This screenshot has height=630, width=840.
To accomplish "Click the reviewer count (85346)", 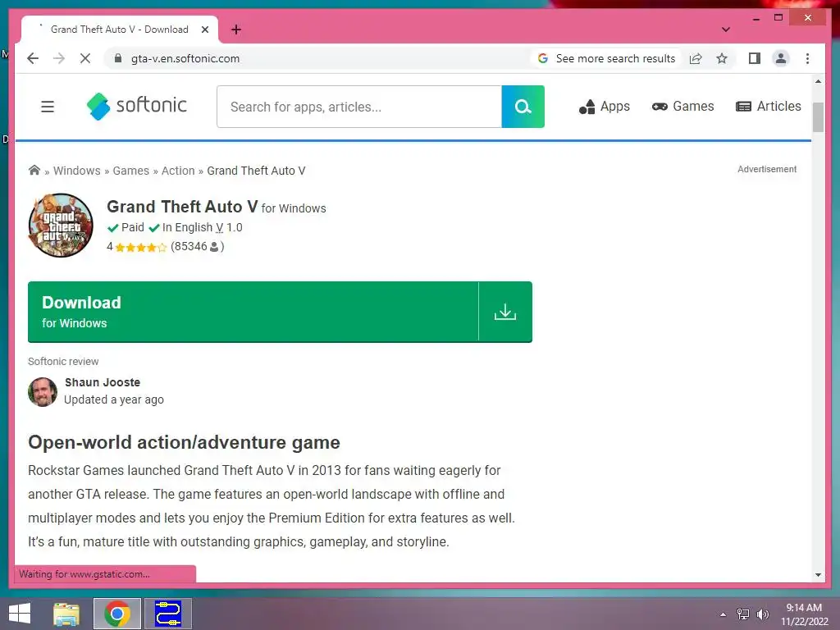I will (197, 246).
